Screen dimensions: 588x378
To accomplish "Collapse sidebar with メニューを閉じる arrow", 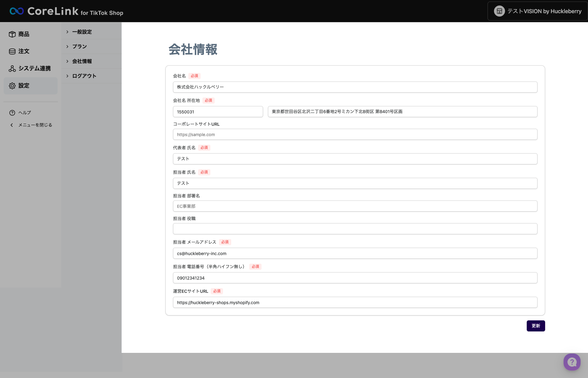I will [12, 125].
